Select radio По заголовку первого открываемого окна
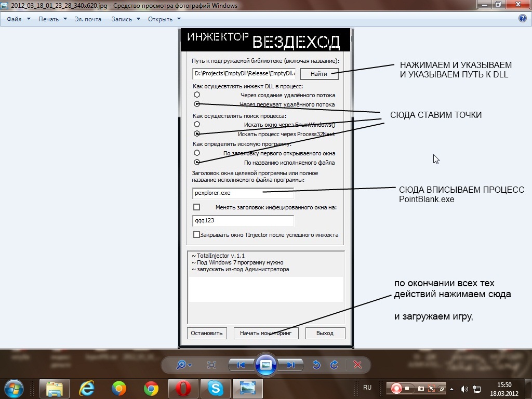 (x=197, y=153)
